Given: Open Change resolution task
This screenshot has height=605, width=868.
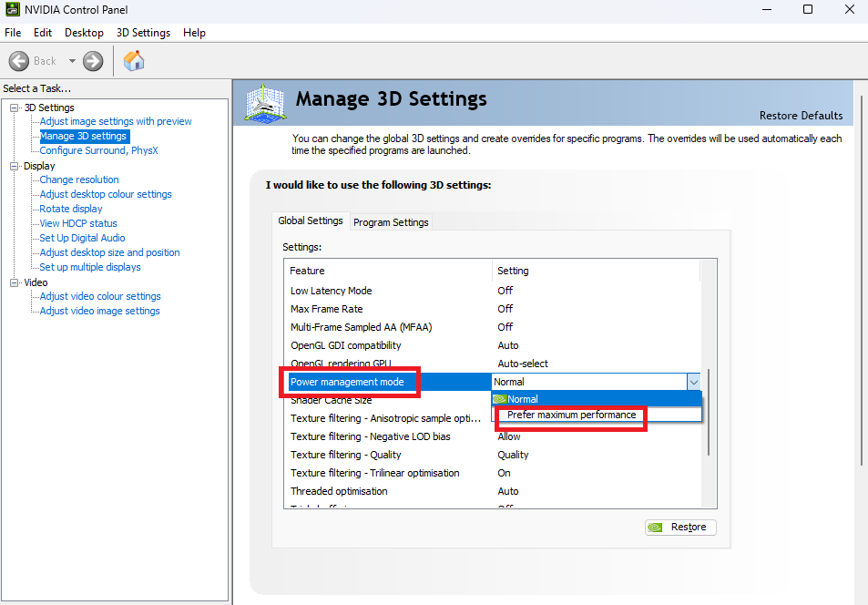Looking at the screenshot, I should click(x=79, y=179).
